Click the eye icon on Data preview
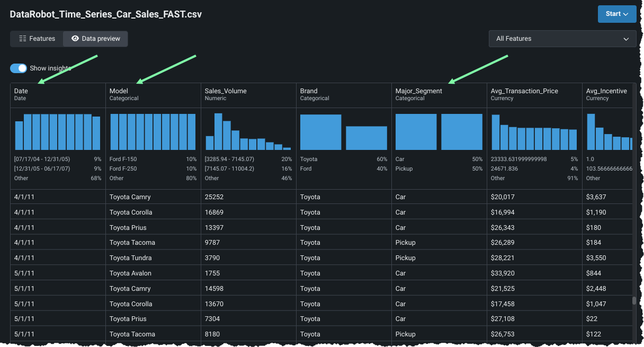Screen dimensions: 644x347 pos(75,39)
